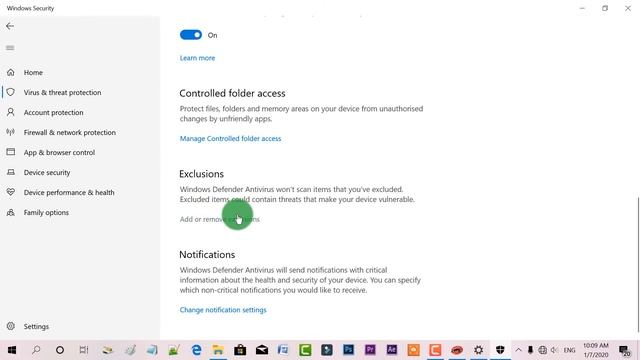Open Device performance & health page
The height and width of the screenshot is (360, 640).
click(69, 192)
